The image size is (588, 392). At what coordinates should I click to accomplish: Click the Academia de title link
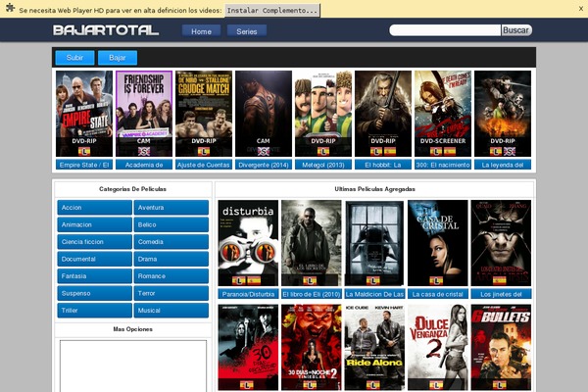tap(144, 165)
